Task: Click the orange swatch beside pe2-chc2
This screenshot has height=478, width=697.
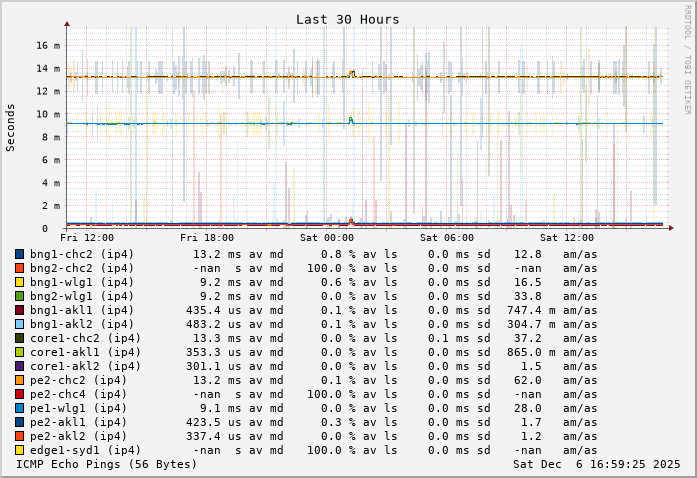Action: click(19, 380)
